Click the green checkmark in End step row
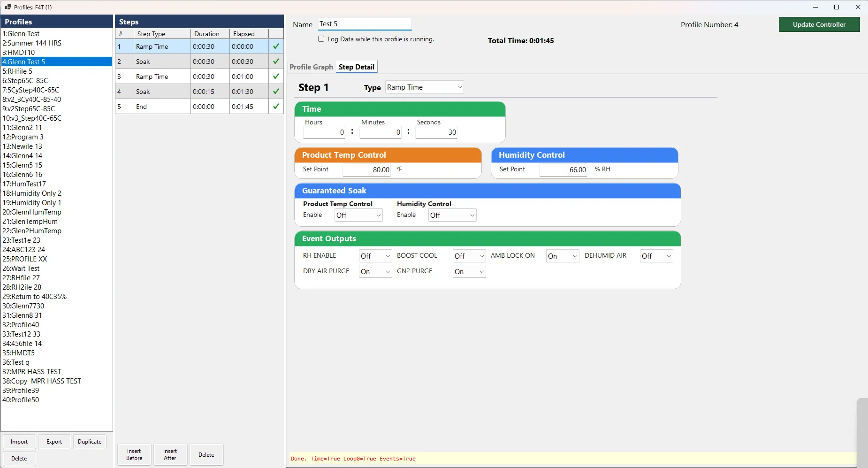This screenshot has width=868, height=468. click(276, 106)
